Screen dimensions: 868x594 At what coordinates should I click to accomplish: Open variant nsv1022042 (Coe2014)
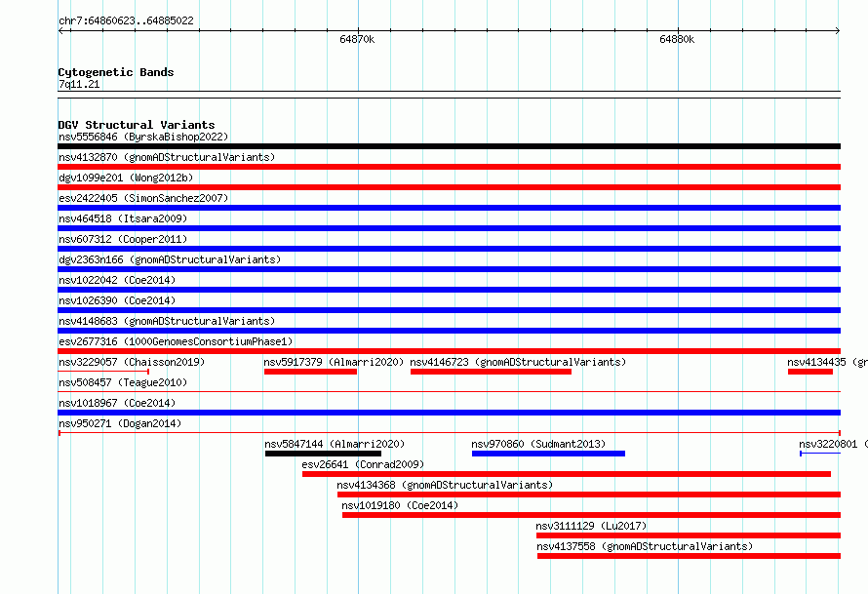pos(117,280)
